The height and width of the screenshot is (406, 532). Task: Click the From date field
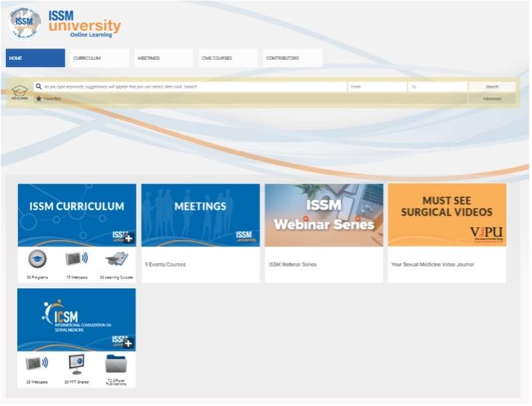377,87
